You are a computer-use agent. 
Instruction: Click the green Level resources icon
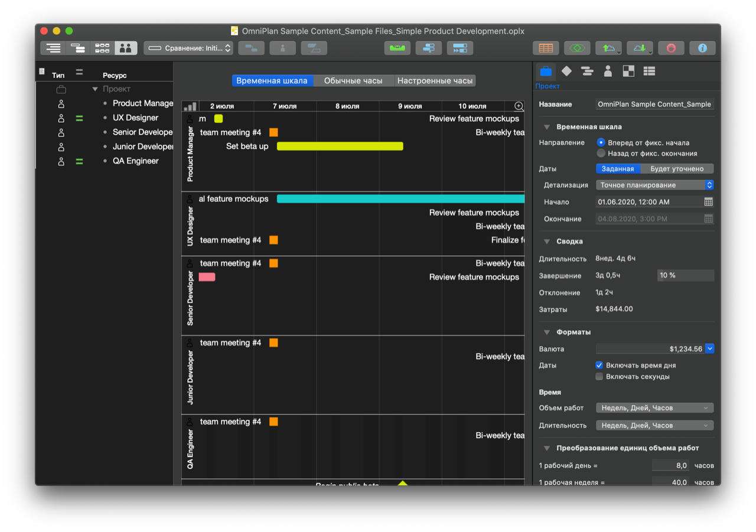tap(397, 48)
